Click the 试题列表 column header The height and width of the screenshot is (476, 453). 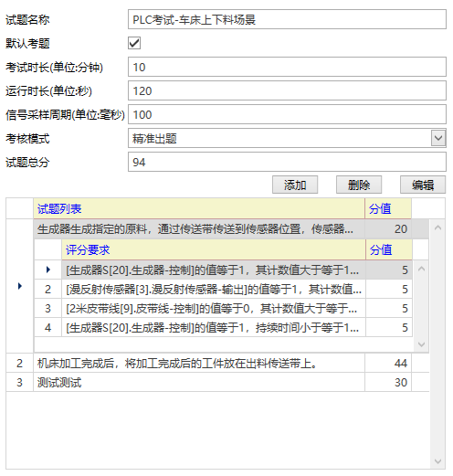pyautogui.click(x=199, y=208)
